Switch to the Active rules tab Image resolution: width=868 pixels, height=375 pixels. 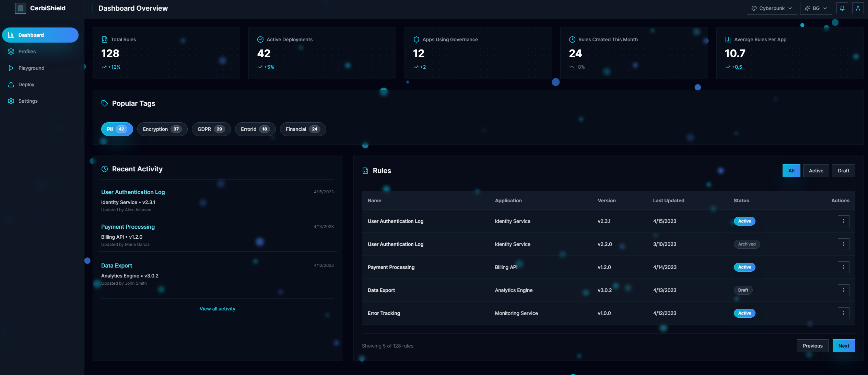pyautogui.click(x=816, y=170)
